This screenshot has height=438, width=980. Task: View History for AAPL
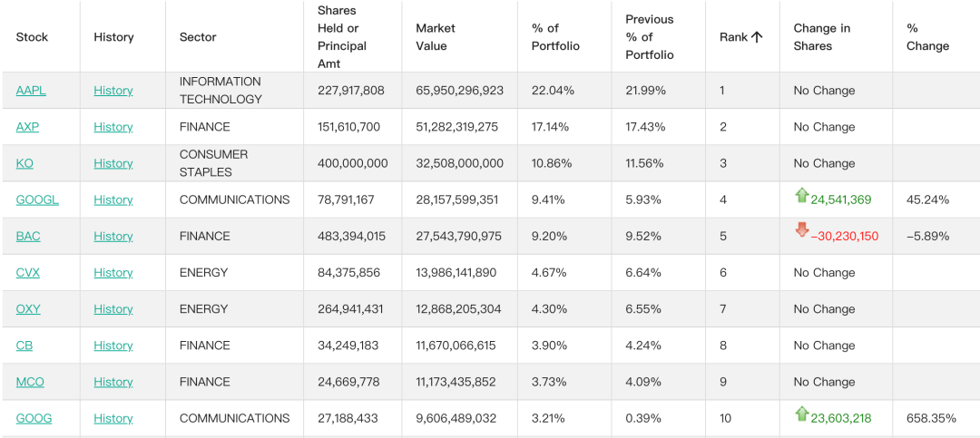pos(113,91)
